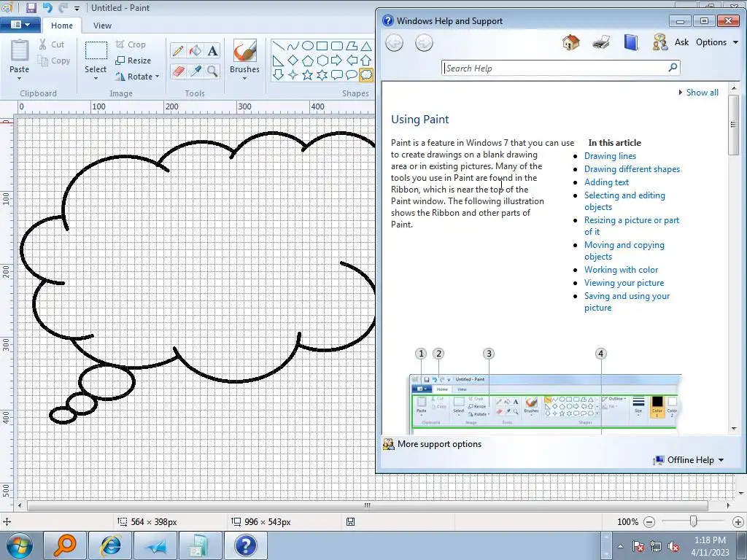Choose the Rounded rectangular callout shape
The height and width of the screenshot is (560, 747).
[x=337, y=75]
